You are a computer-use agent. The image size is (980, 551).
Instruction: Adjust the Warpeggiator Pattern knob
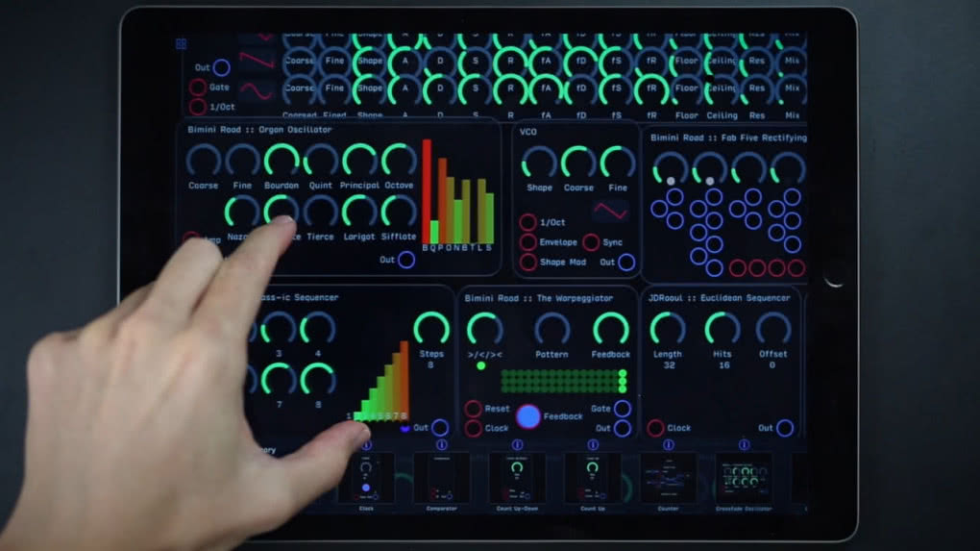pyautogui.click(x=551, y=330)
